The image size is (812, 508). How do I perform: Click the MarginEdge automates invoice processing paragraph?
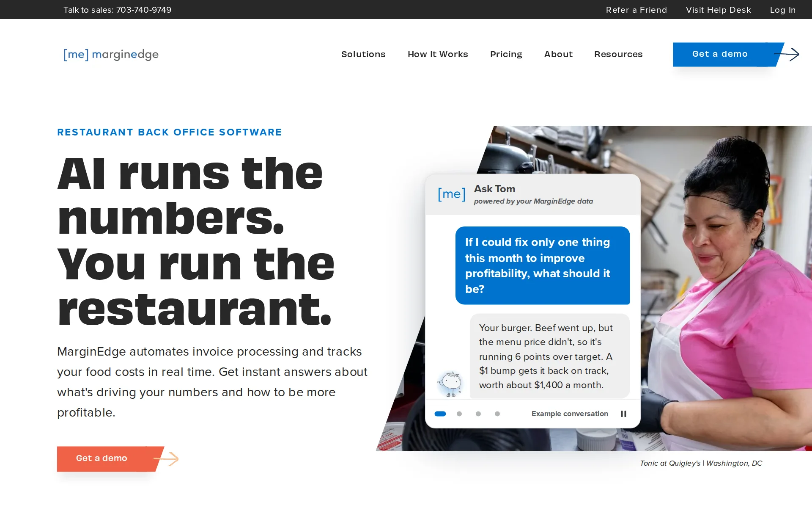(212, 382)
